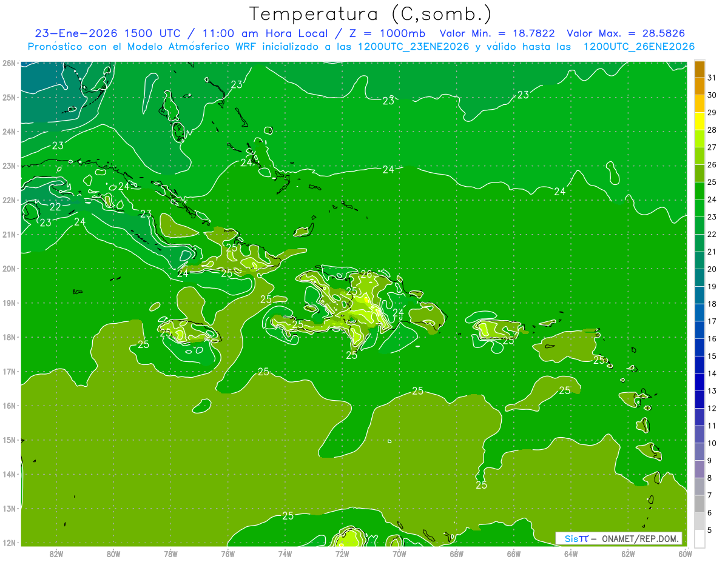Click the "12N" latitude axis label

8,543
